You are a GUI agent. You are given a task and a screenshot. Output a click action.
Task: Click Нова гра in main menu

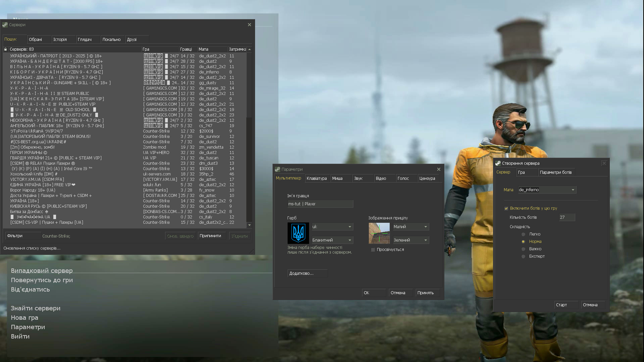point(24,318)
